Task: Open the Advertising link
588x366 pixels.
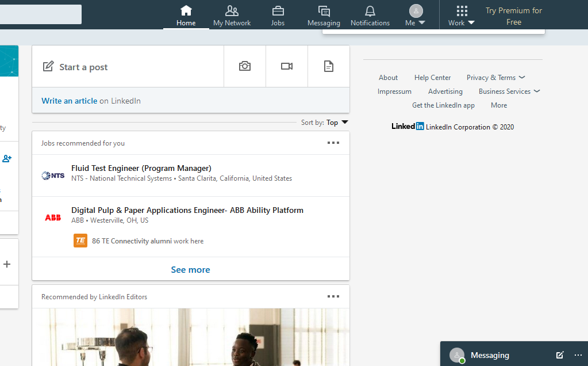Action: 445,91
